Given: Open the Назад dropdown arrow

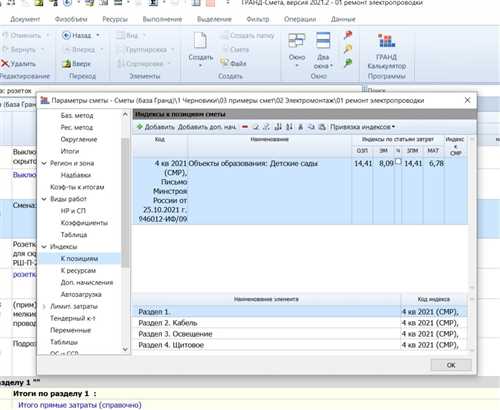Looking at the screenshot, I should coord(98,35).
